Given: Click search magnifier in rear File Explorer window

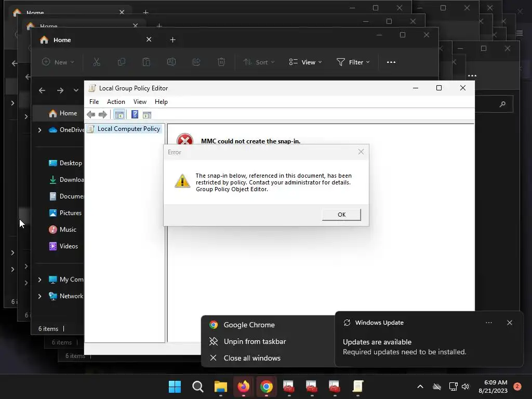Looking at the screenshot, I should [502, 104].
